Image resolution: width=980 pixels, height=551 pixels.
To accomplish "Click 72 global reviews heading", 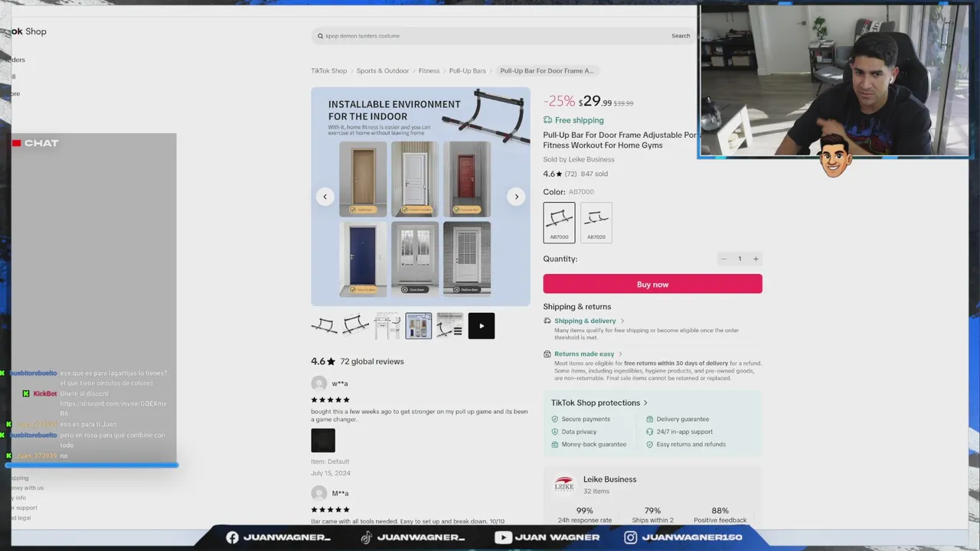I will (x=372, y=361).
